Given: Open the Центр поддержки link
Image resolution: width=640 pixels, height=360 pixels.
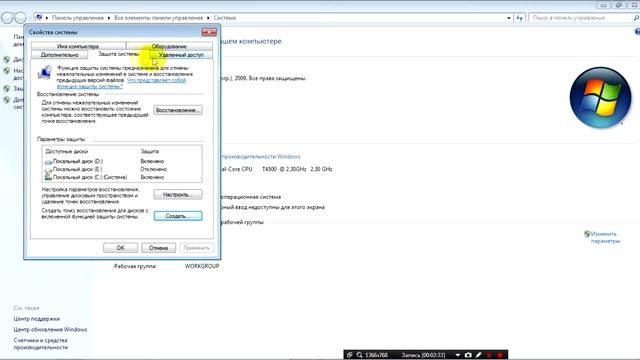Looking at the screenshot, I should [x=37, y=319].
